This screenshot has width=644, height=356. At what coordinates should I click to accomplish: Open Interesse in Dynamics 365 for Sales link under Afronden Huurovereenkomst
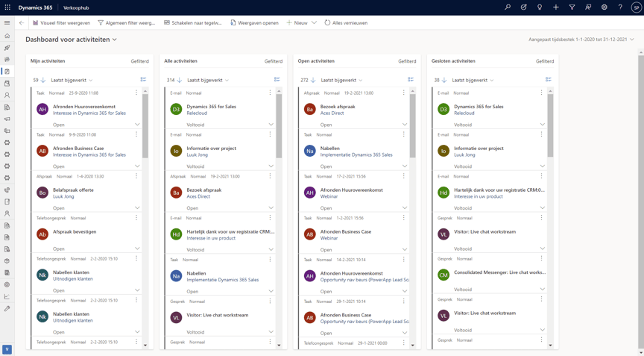(x=89, y=113)
